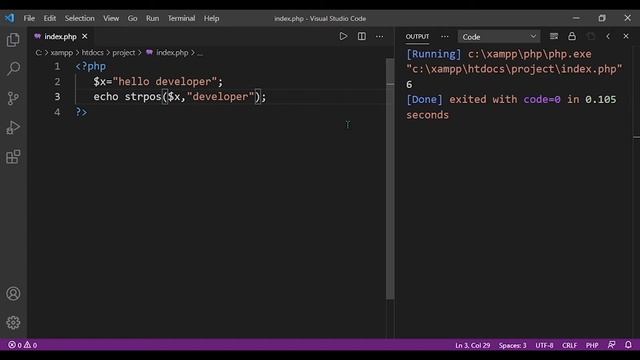Viewport: 640px width, 360px height.
Task: Open the Source Control view
Action: [x=13, y=98]
